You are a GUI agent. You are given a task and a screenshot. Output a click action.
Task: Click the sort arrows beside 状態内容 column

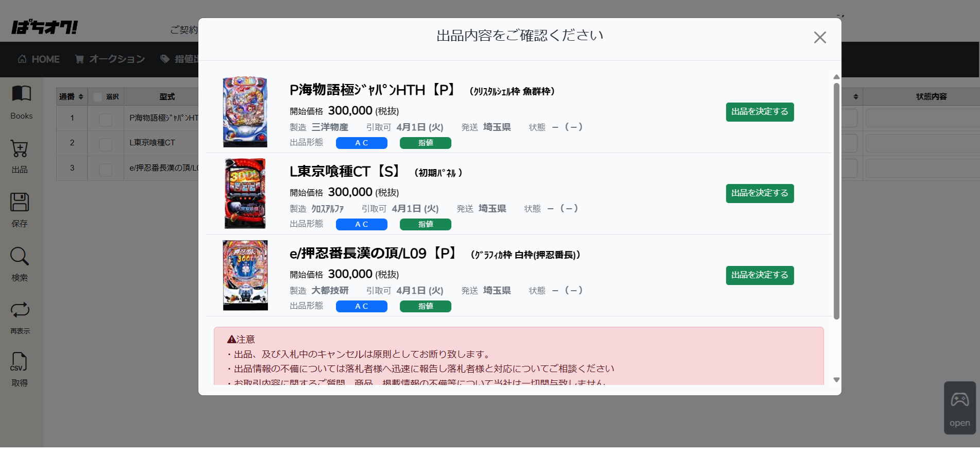pos(855,97)
